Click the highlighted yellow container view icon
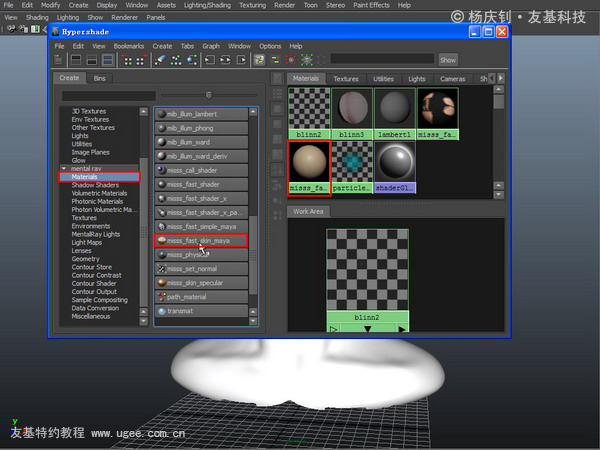Viewport: 600px width, 450px height. [x=259, y=60]
